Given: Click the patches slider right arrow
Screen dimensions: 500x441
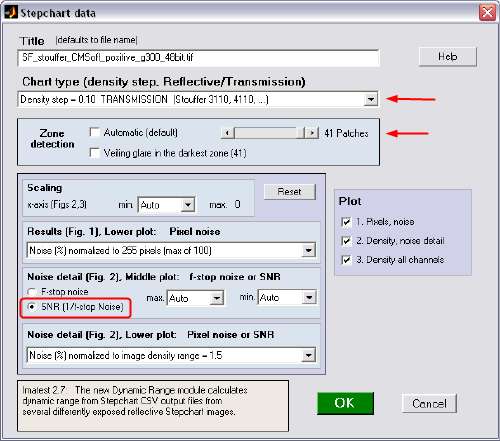Looking at the screenshot, I should click(312, 133).
